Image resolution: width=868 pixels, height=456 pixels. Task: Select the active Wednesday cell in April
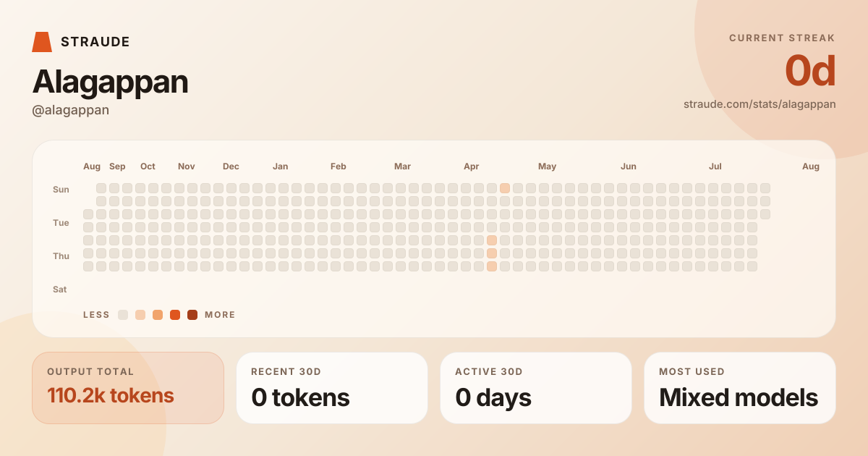[x=492, y=240]
